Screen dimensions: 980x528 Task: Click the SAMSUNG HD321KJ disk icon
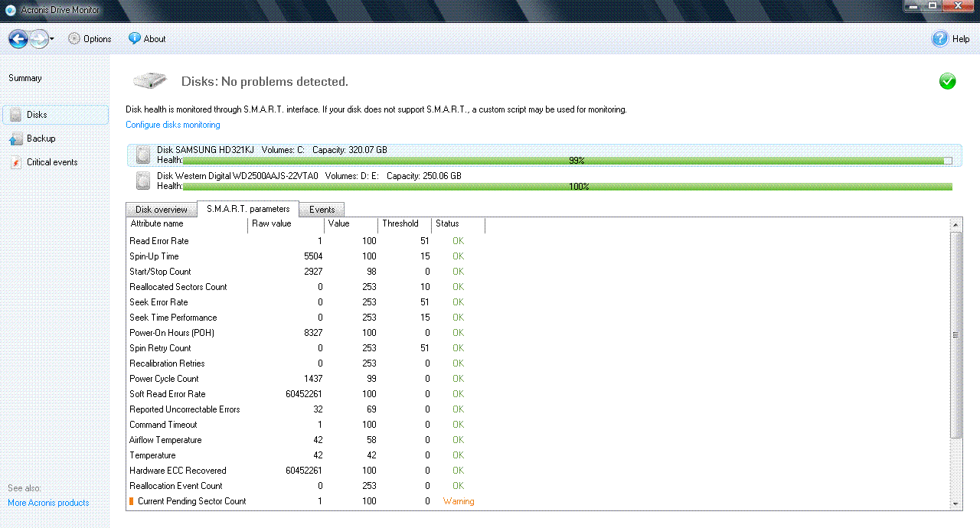pyautogui.click(x=143, y=155)
